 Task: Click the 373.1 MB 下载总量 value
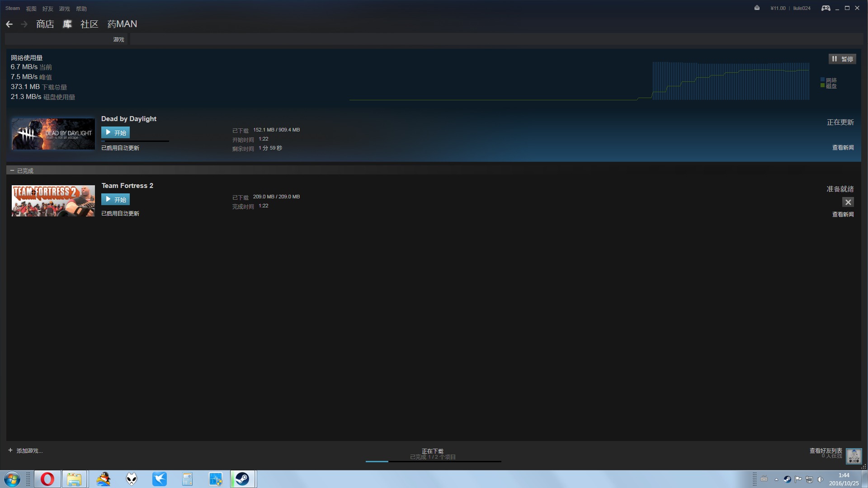pyautogui.click(x=39, y=87)
